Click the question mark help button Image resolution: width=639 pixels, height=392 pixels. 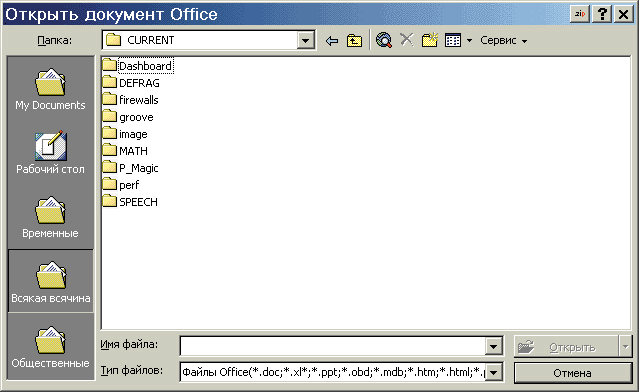[x=602, y=14]
